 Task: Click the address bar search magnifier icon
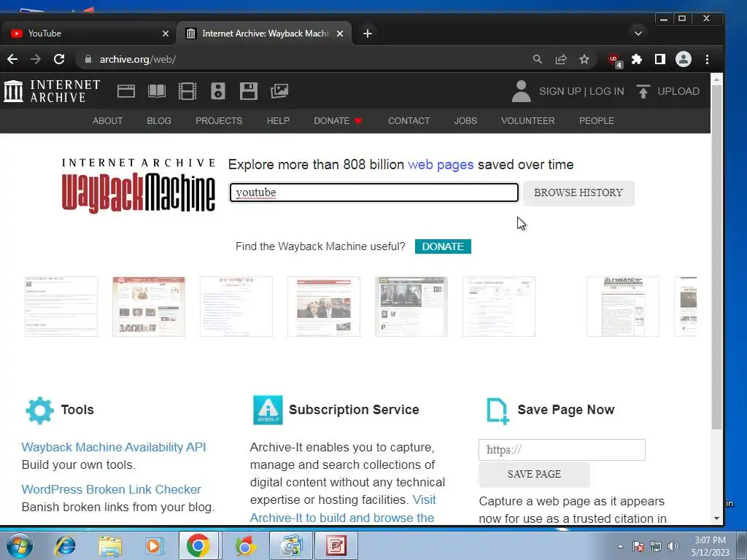point(538,59)
